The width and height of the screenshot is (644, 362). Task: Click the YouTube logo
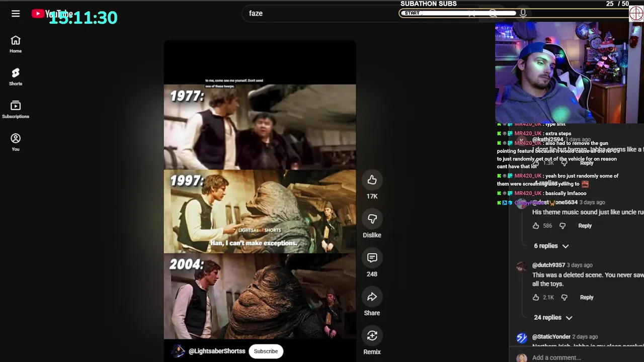pyautogui.click(x=52, y=14)
